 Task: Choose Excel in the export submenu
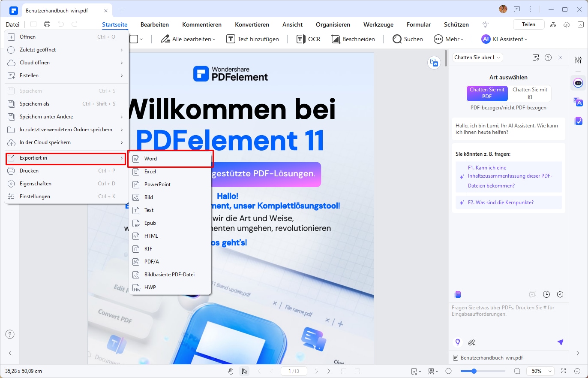(x=170, y=172)
